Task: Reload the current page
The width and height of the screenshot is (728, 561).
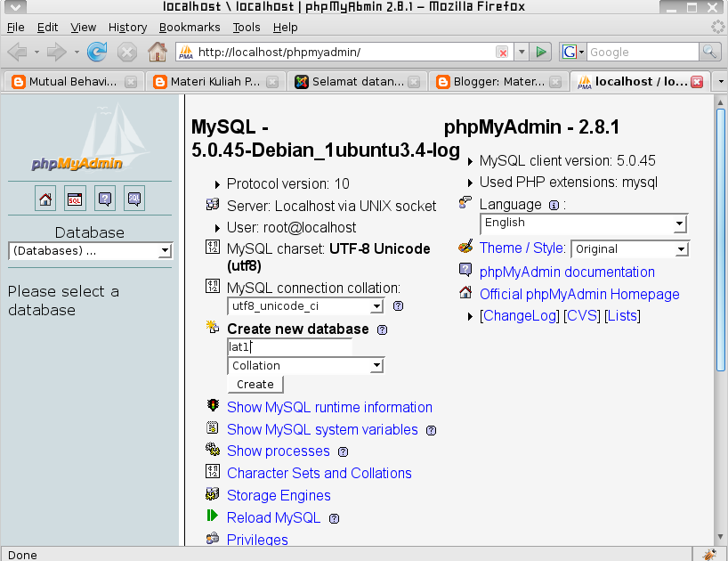Action: (97, 52)
